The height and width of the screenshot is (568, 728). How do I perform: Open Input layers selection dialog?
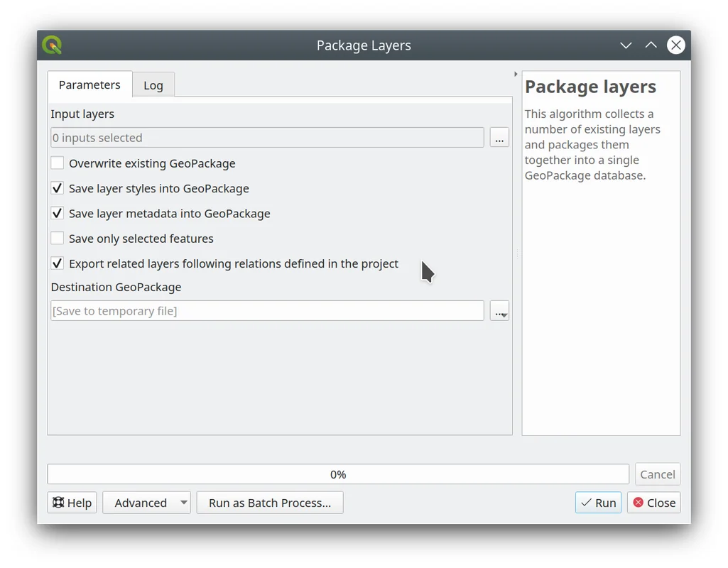(x=499, y=138)
